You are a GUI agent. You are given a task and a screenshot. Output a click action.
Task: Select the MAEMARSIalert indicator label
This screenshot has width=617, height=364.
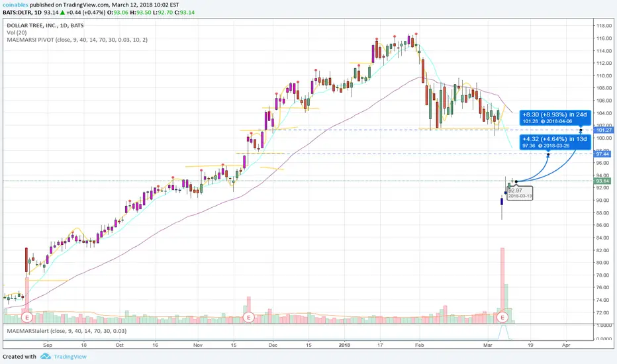[x=66, y=331]
